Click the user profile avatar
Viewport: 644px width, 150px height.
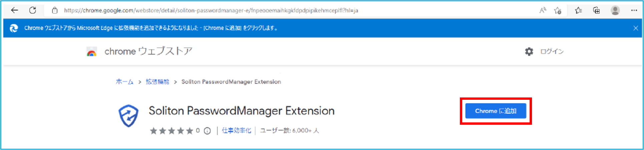[615, 10]
